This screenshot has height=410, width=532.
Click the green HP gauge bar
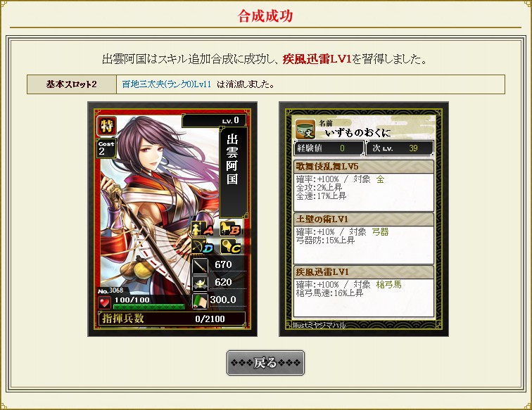pos(149,307)
